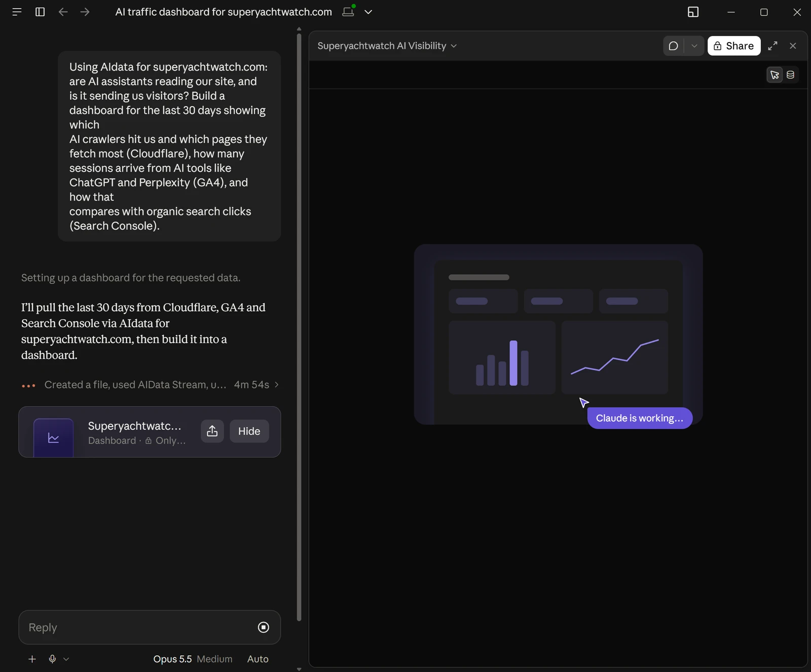
Task: Click the plus attach icon
Action: pyautogui.click(x=32, y=659)
